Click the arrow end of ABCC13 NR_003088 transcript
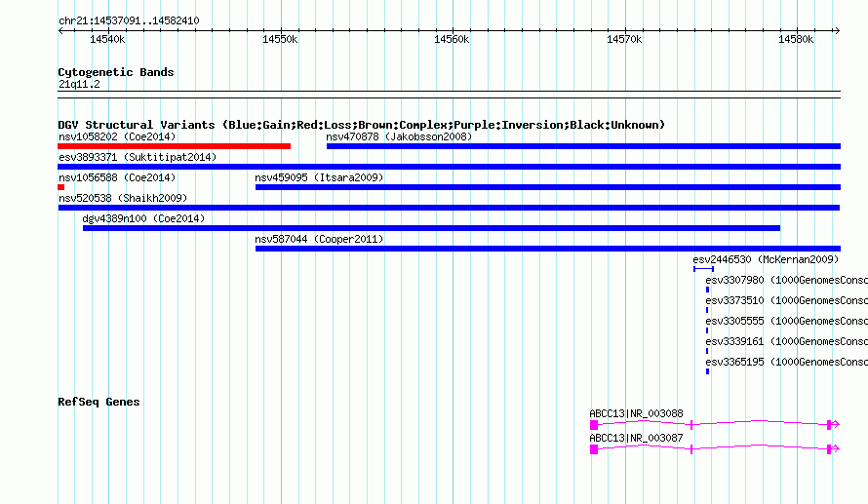This screenshot has width=868, height=504. [x=836, y=424]
